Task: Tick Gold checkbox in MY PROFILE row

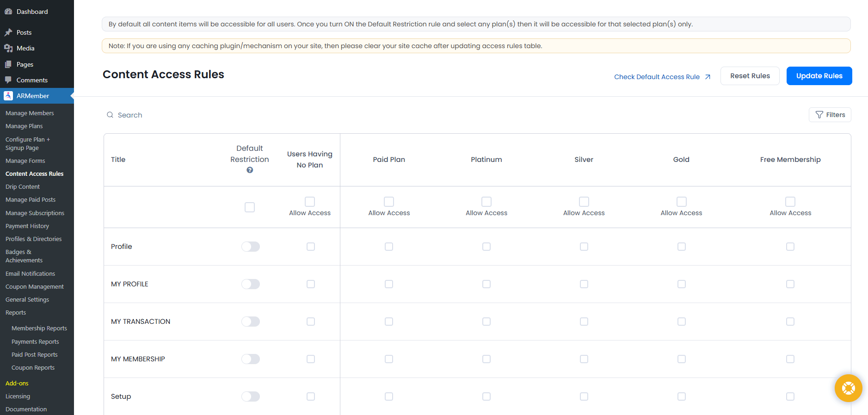Action: tap(681, 284)
